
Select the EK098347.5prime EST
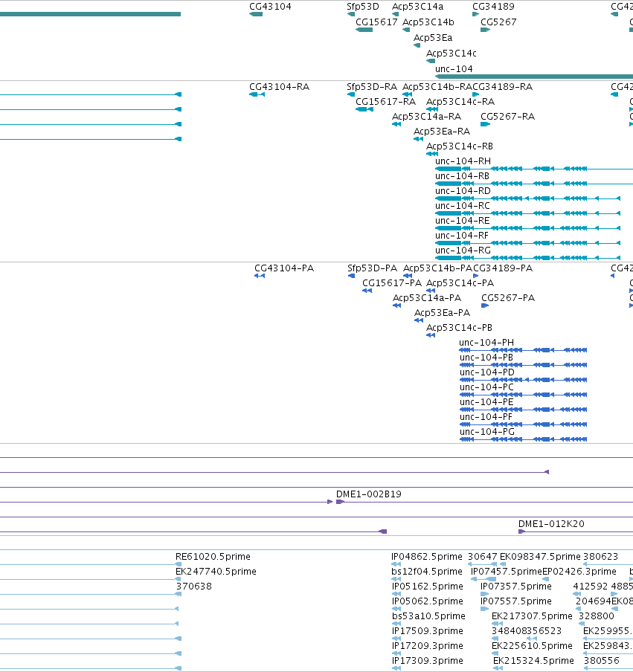click(x=503, y=564)
